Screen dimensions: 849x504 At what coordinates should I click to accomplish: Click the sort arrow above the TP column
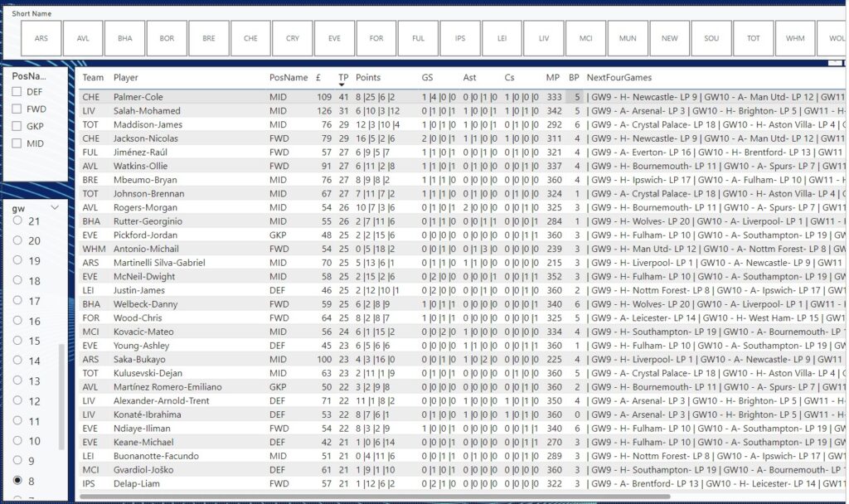click(343, 85)
